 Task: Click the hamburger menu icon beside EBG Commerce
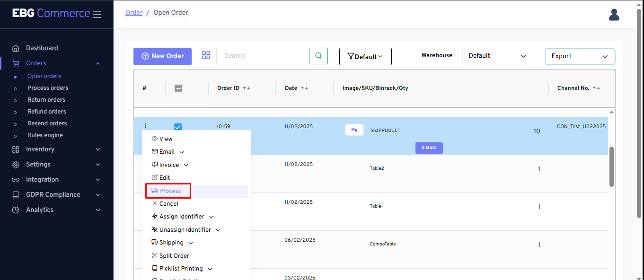[x=97, y=15]
